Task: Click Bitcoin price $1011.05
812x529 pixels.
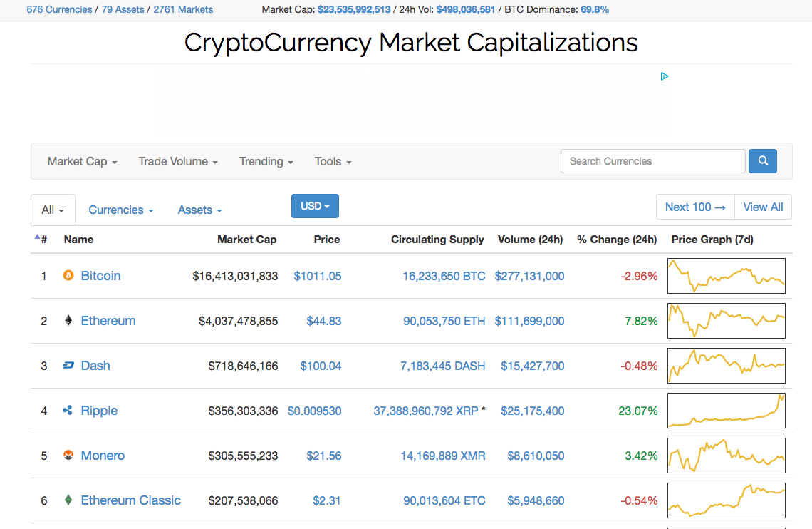Action: pos(318,276)
